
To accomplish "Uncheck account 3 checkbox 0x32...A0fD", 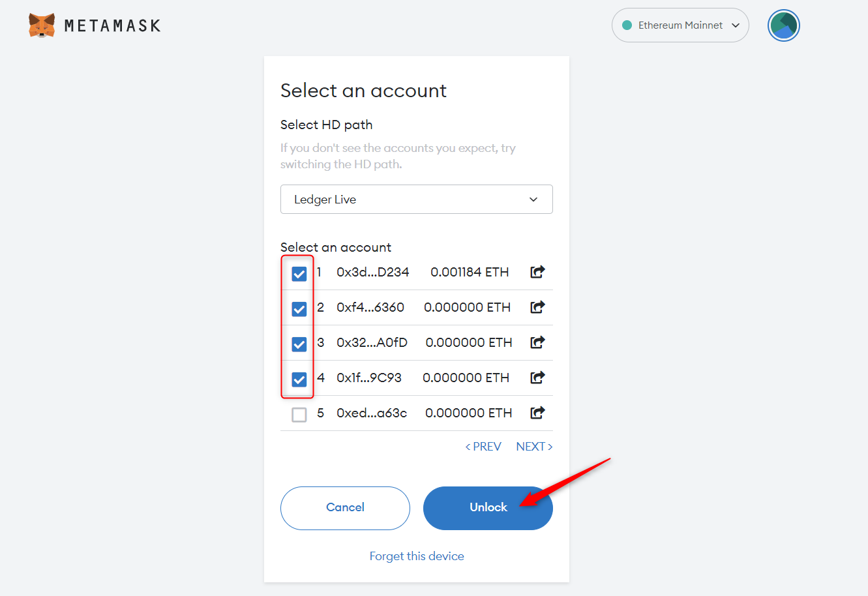I will 299,344.
